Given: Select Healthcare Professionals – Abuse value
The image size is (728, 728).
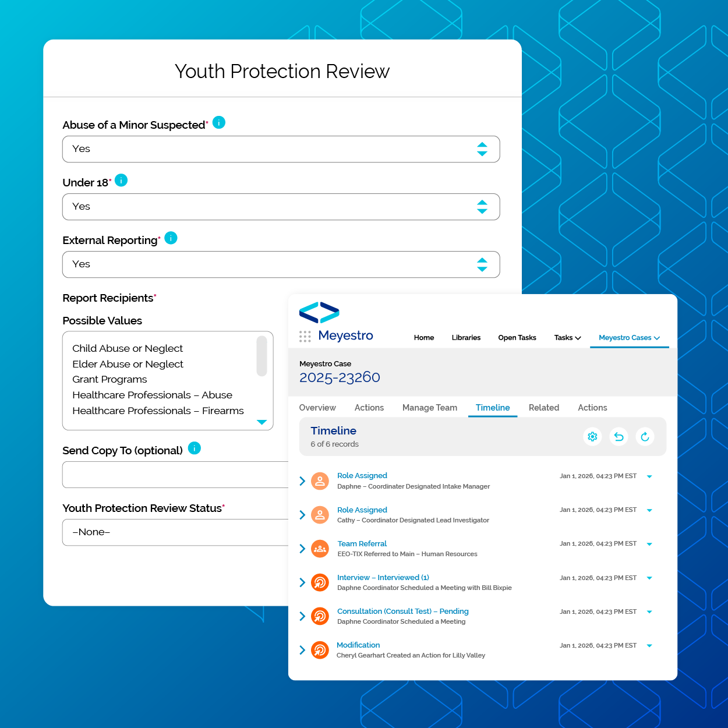Looking at the screenshot, I should point(152,395).
